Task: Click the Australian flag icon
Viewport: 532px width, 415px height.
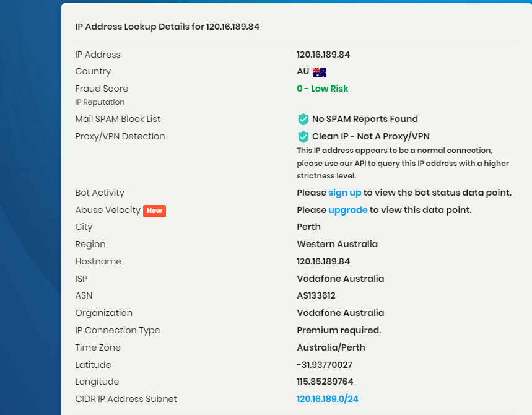Action: coord(320,72)
